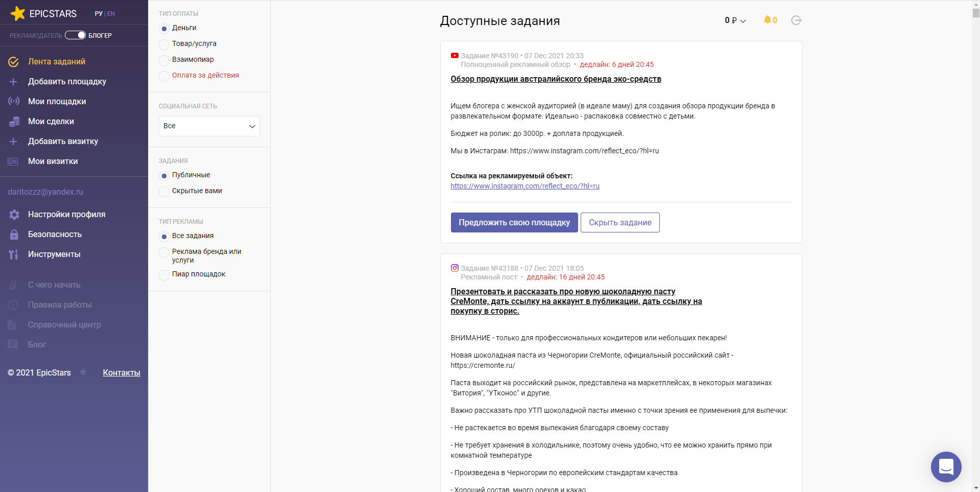Click Instagram icon of task №43188
The height and width of the screenshot is (492, 980).
455,268
